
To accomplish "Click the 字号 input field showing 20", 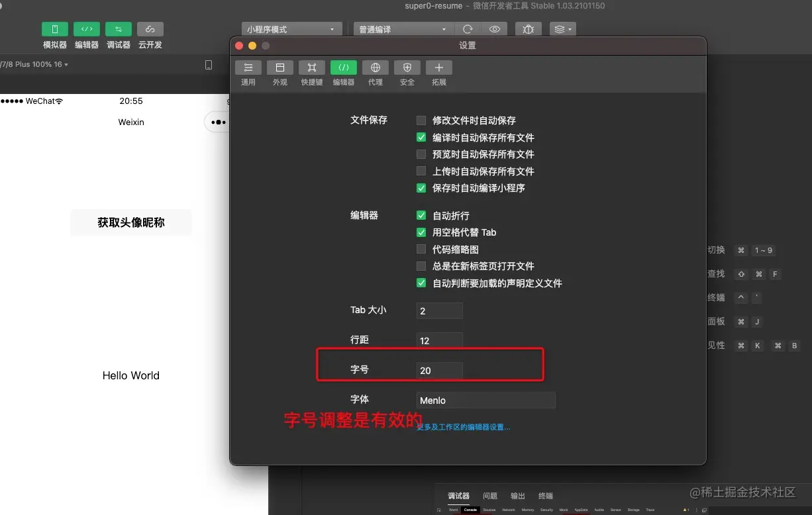I will point(440,370).
